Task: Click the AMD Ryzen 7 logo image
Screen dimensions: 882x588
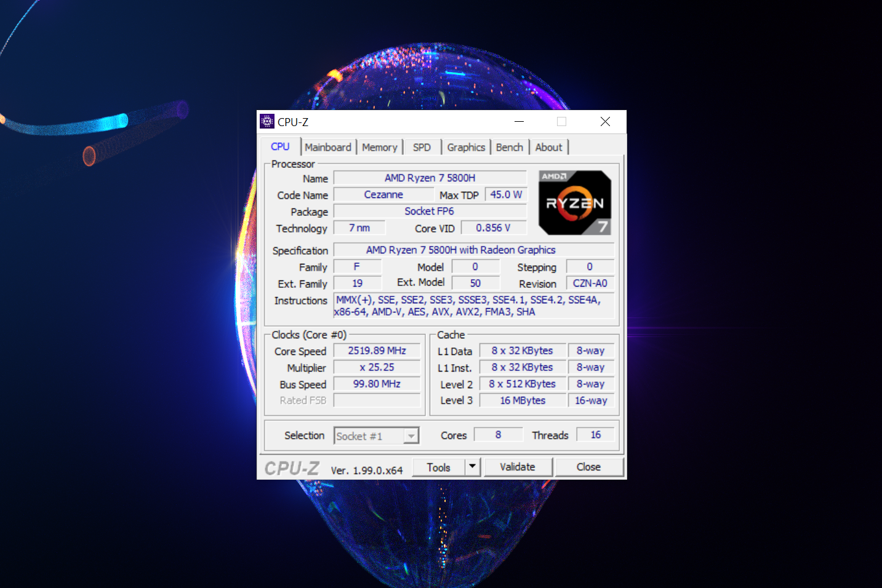Action: coord(575,202)
